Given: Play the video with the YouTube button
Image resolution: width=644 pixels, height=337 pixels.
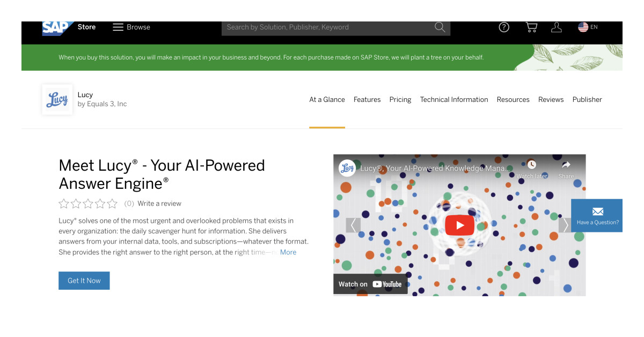Looking at the screenshot, I should click(459, 225).
